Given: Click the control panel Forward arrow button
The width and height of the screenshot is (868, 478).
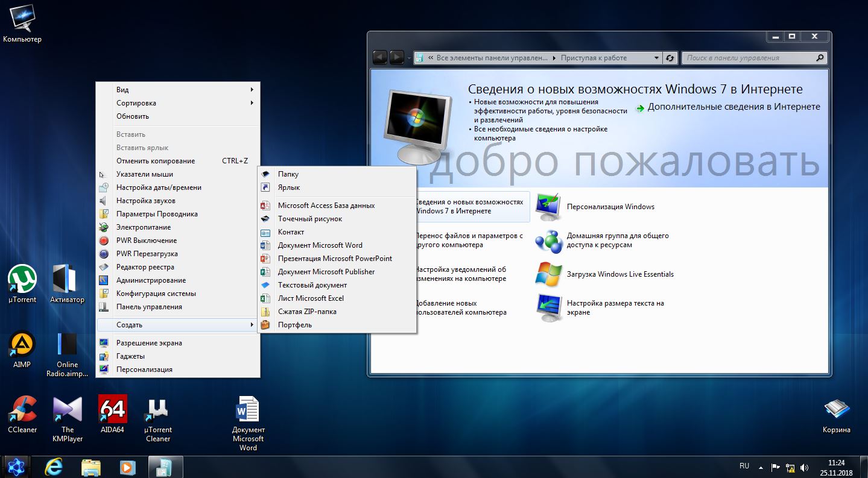Looking at the screenshot, I should click(x=396, y=58).
